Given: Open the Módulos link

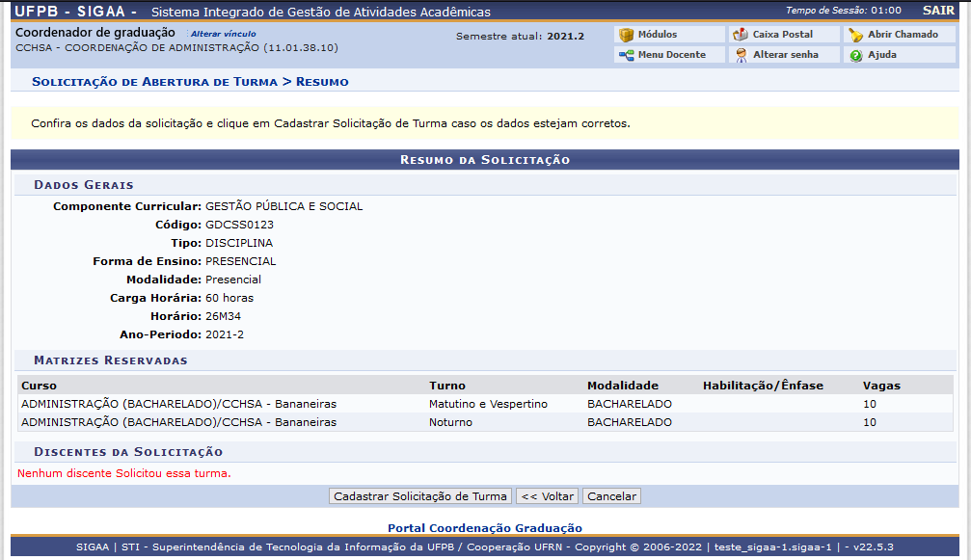Looking at the screenshot, I should (657, 35).
